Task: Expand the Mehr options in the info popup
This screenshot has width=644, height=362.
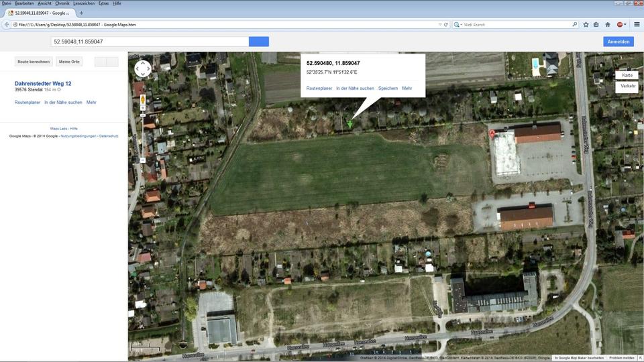Action: click(407, 88)
